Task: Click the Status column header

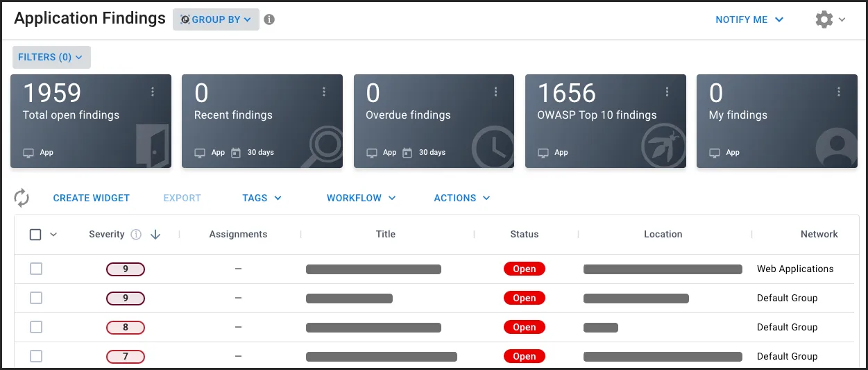Action: click(x=524, y=235)
